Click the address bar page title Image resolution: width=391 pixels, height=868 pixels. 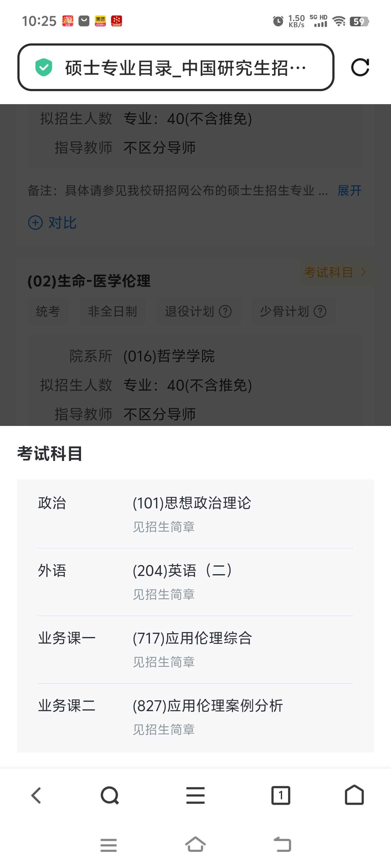tap(186, 68)
